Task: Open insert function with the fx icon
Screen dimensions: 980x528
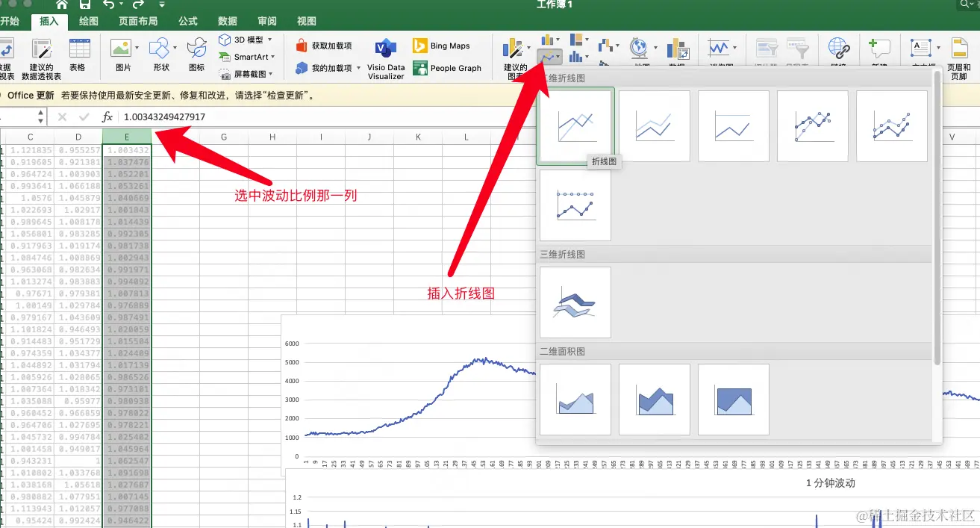Action: (x=107, y=117)
